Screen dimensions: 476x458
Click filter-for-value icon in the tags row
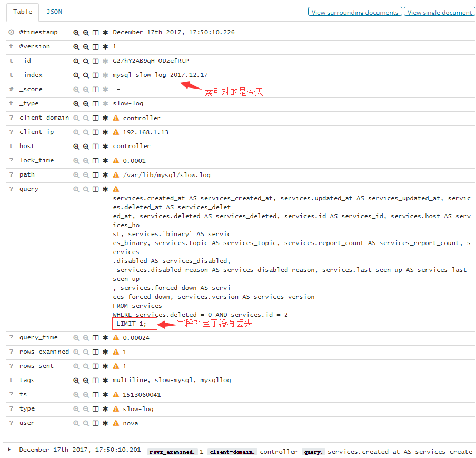coord(76,381)
